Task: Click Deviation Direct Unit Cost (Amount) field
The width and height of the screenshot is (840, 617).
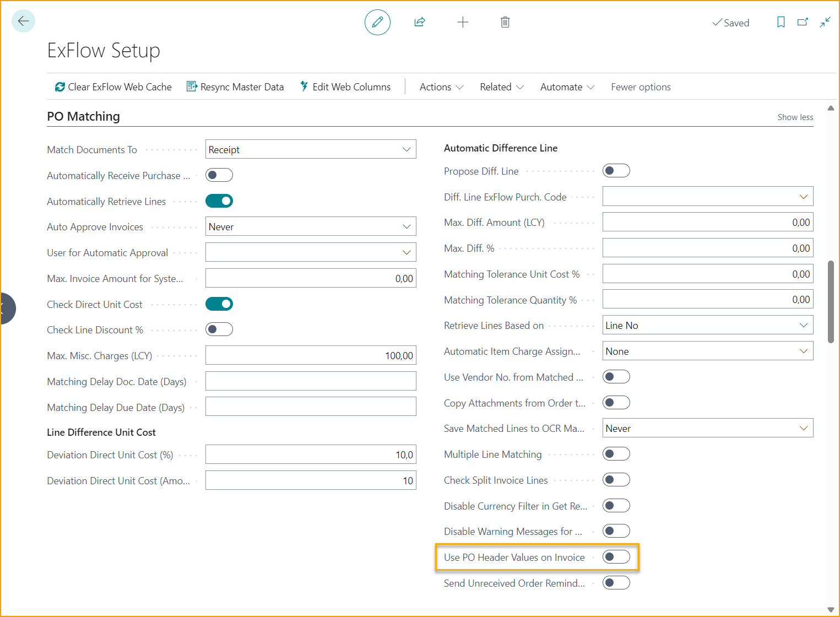Action: (x=311, y=480)
